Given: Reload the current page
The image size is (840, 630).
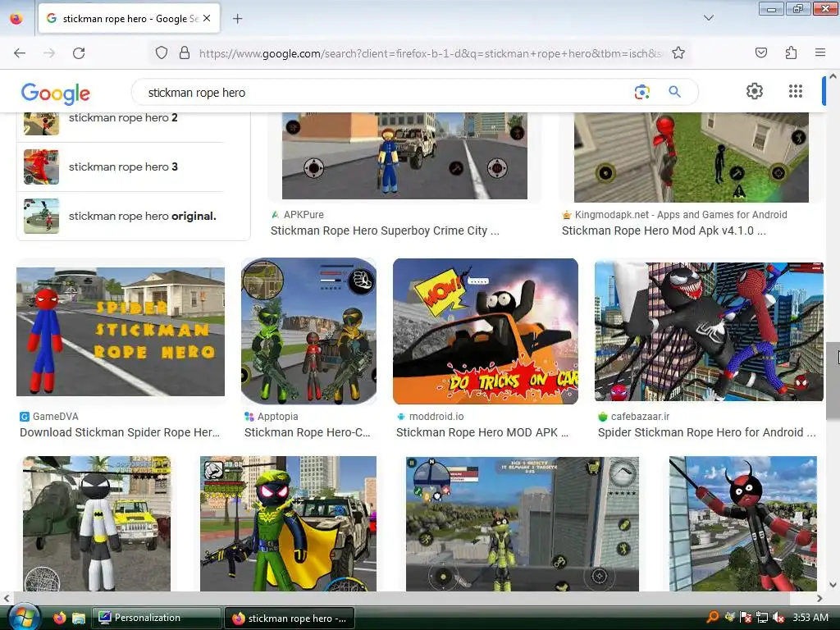Looking at the screenshot, I should 79,53.
